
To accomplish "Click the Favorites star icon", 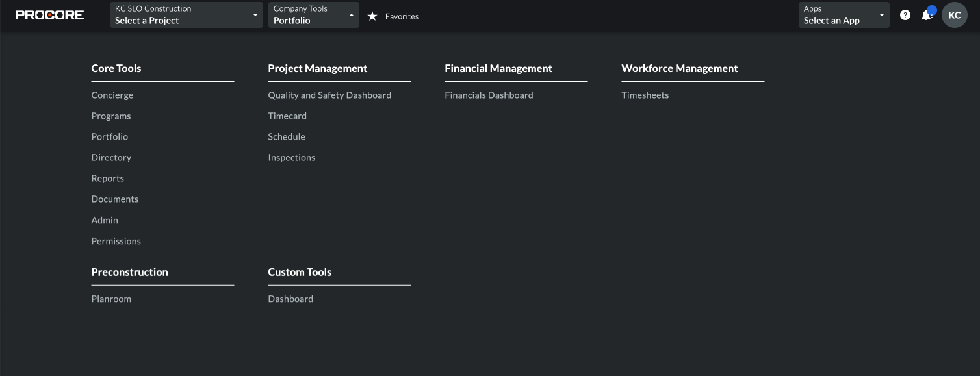I will 372,16.
